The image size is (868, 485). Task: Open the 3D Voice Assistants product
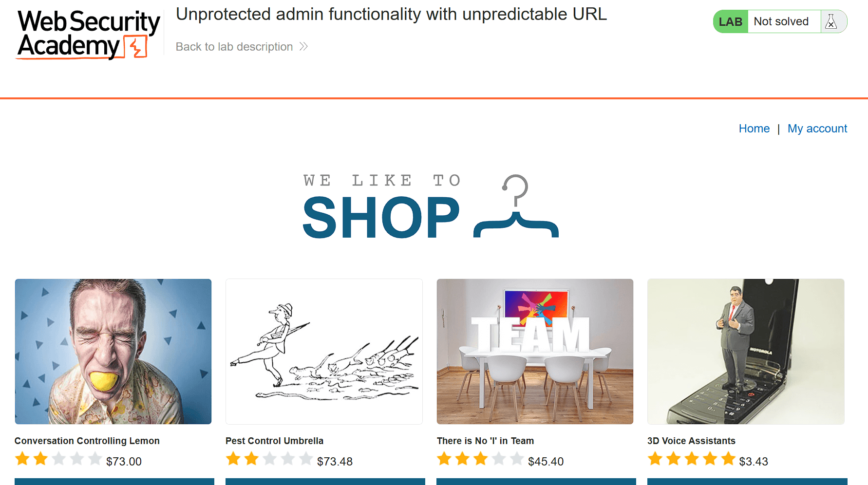[x=691, y=441]
